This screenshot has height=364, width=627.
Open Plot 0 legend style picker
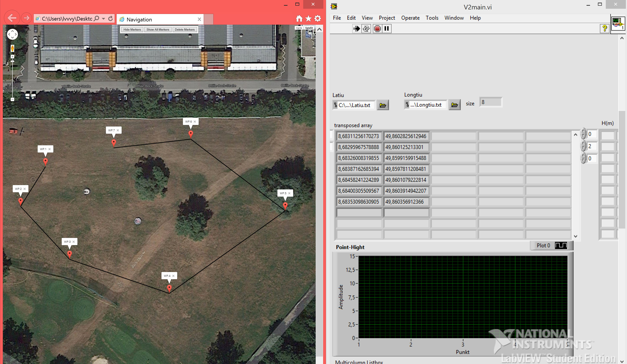tap(561, 246)
